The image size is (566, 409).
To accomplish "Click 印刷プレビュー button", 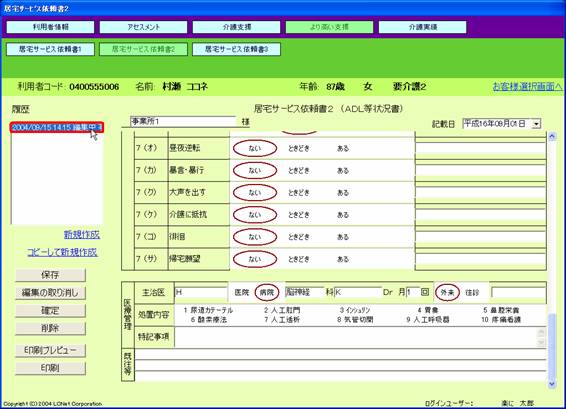I will click(x=50, y=351).
